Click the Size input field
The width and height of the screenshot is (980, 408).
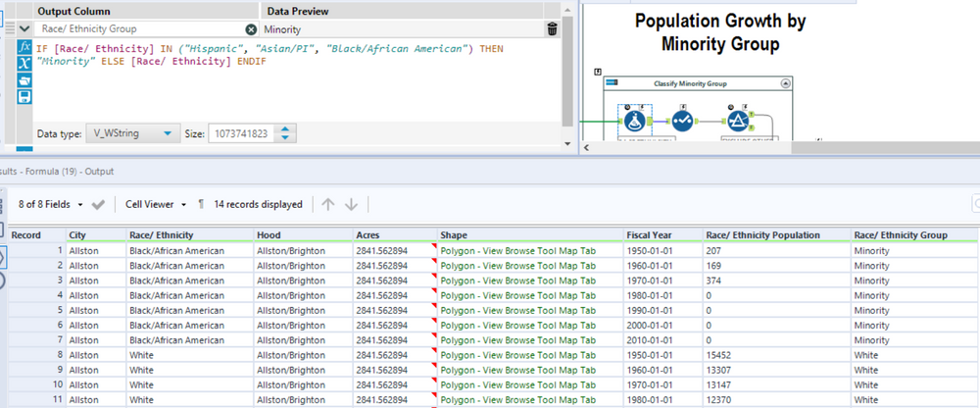tap(243, 133)
